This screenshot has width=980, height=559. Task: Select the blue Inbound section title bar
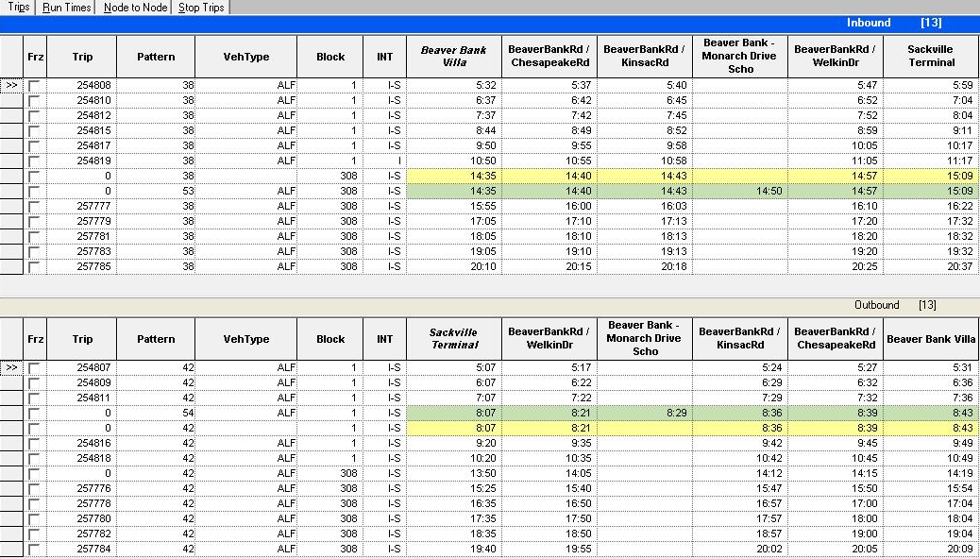coord(490,23)
